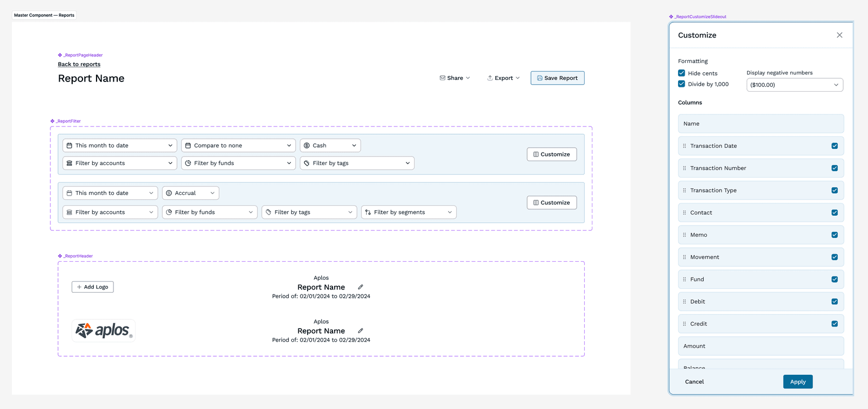
Task: Click the upper pencil icon beside Report Name
Action: [x=360, y=287]
